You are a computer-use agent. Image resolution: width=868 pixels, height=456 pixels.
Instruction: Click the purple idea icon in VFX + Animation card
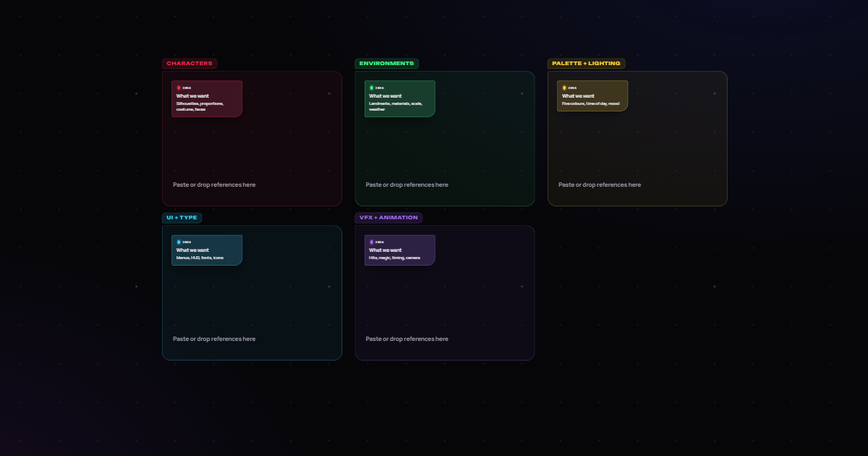pyautogui.click(x=371, y=242)
